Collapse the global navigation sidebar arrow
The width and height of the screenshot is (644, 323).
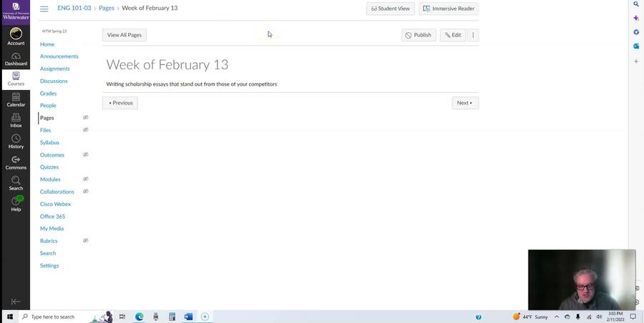click(x=16, y=302)
